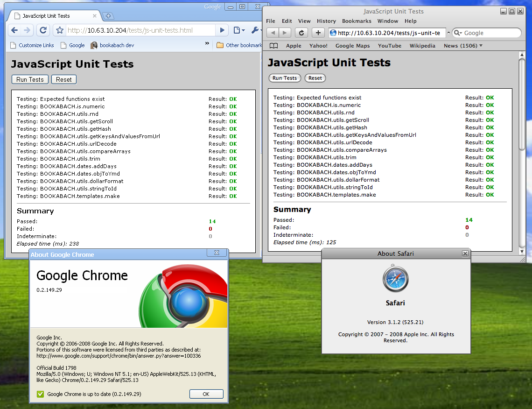The width and height of the screenshot is (532, 409).
Task: Click Safari vertical scrollbar thumb
Action: click(x=522, y=104)
